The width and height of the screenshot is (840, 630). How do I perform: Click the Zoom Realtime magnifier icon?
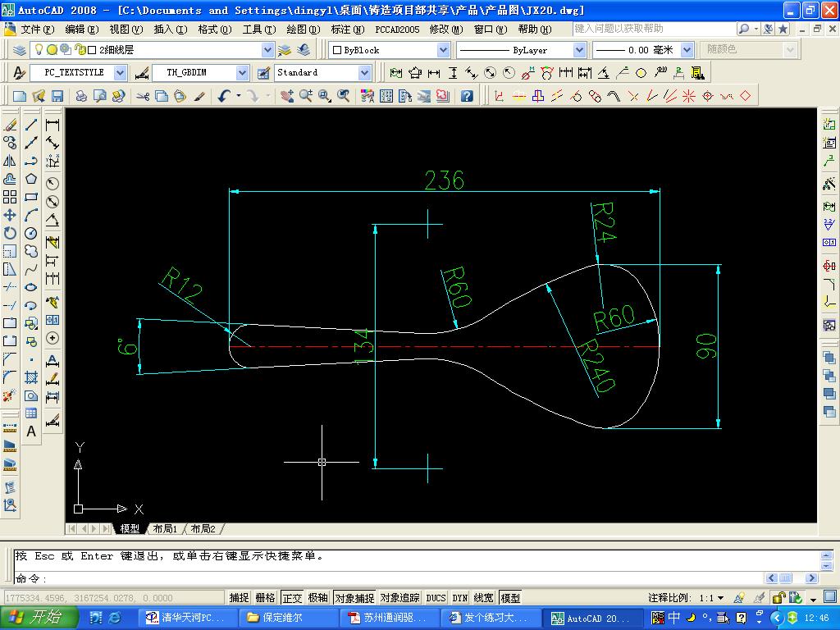[306, 96]
